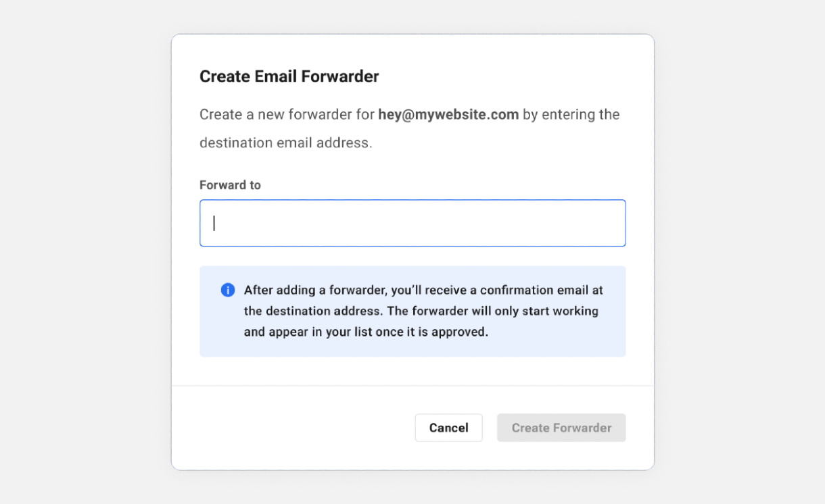Click the text cursor inside the input

(214, 223)
